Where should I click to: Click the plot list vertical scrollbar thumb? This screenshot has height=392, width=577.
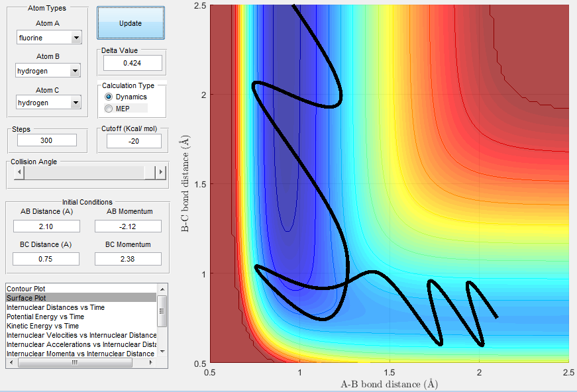[x=162, y=311]
